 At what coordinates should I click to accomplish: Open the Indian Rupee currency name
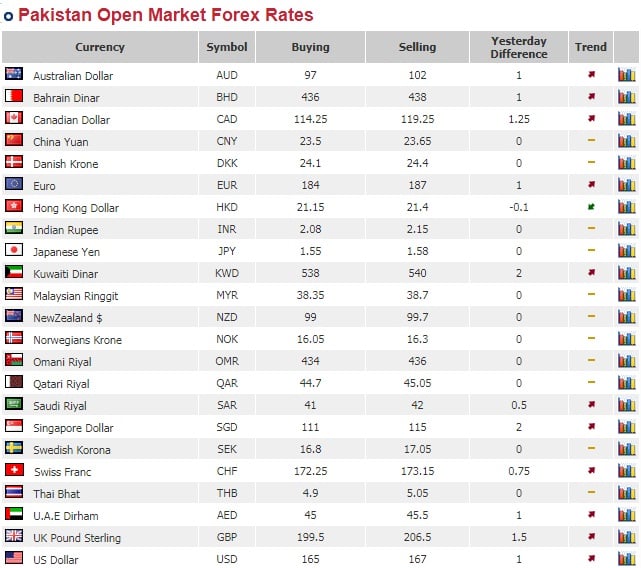pos(65,230)
